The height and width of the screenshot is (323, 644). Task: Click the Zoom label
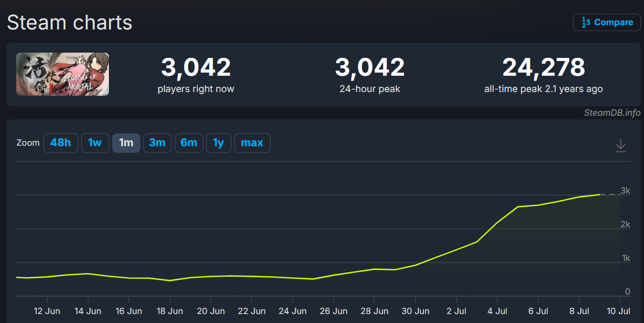click(28, 143)
